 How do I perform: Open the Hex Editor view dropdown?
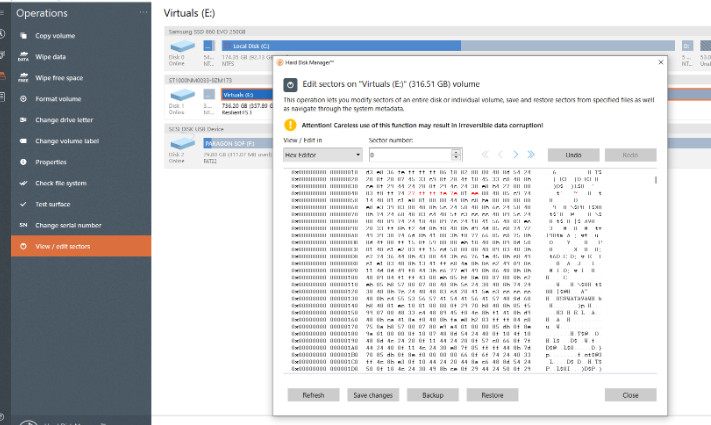click(322, 155)
